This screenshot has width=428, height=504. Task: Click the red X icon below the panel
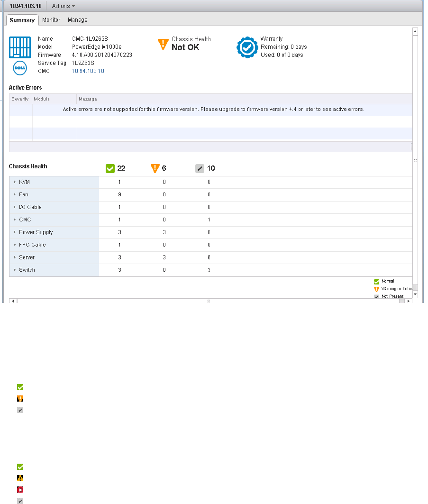[20, 489]
